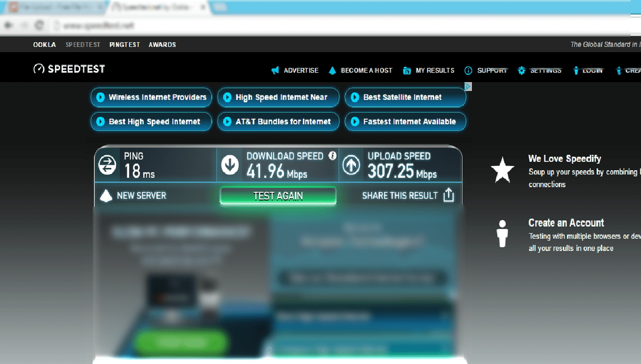Click the Support info circle icon
The height and width of the screenshot is (364, 641).
click(468, 70)
